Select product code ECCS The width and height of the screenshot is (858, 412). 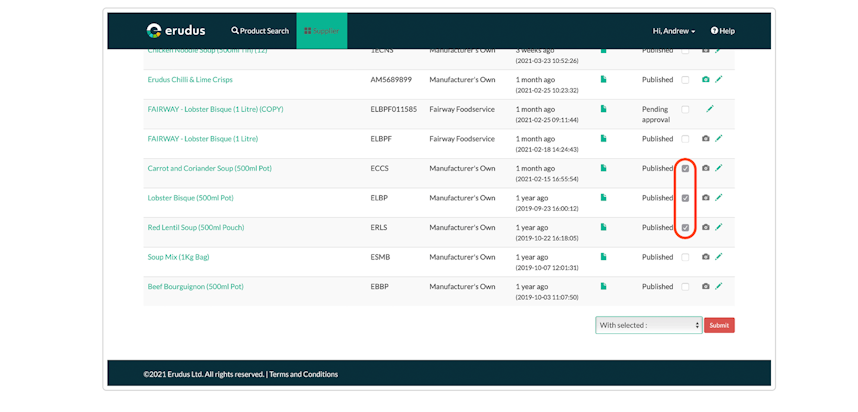click(x=379, y=169)
